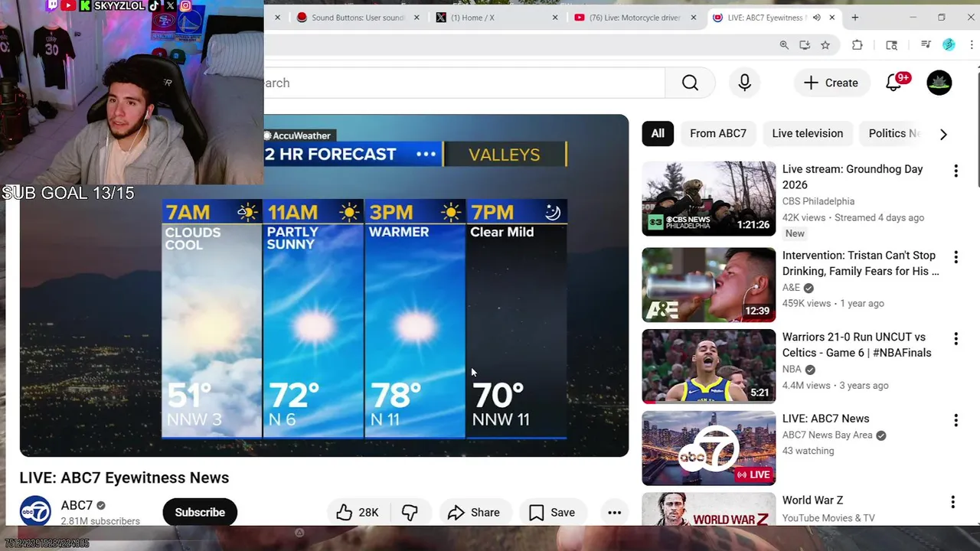The image size is (980, 551).
Task: Show more filter chips with right arrow
Action: pos(943,134)
